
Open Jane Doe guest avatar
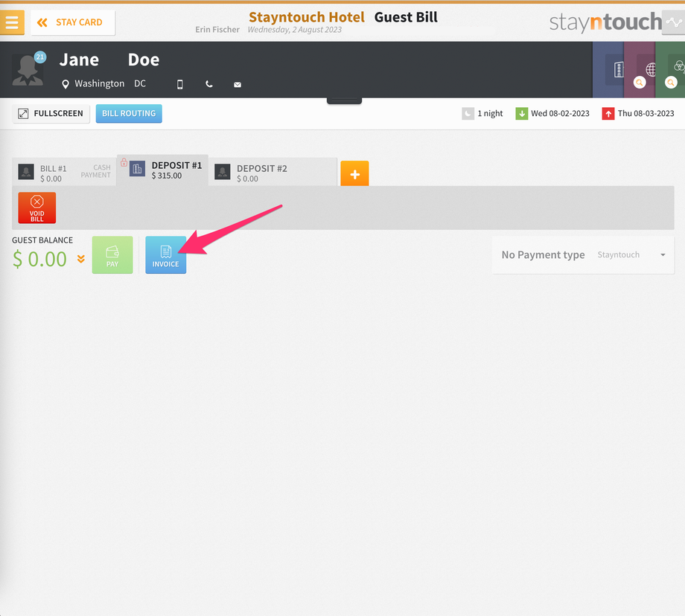[x=28, y=69]
